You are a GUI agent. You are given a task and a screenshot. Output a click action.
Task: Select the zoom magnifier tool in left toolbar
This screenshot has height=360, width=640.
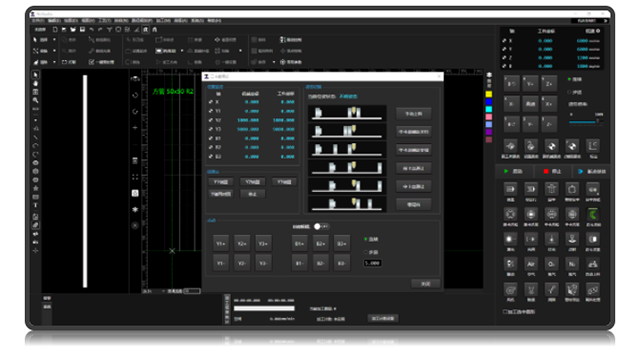[36, 100]
